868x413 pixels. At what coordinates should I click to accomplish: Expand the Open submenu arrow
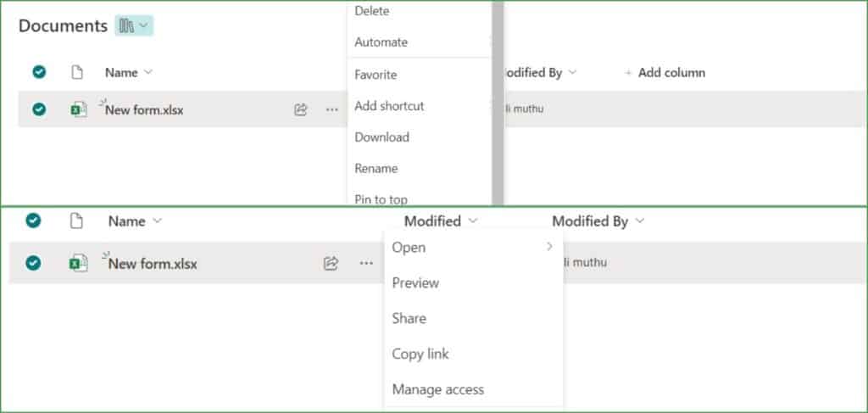pyautogui.click(x=549, y=247)
